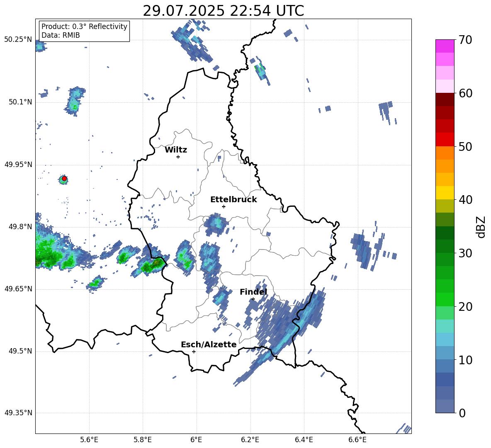Viewport: 491px width, 448px height.
Task: Click the 20 label on the colorbar
Action: pos(465,307)
